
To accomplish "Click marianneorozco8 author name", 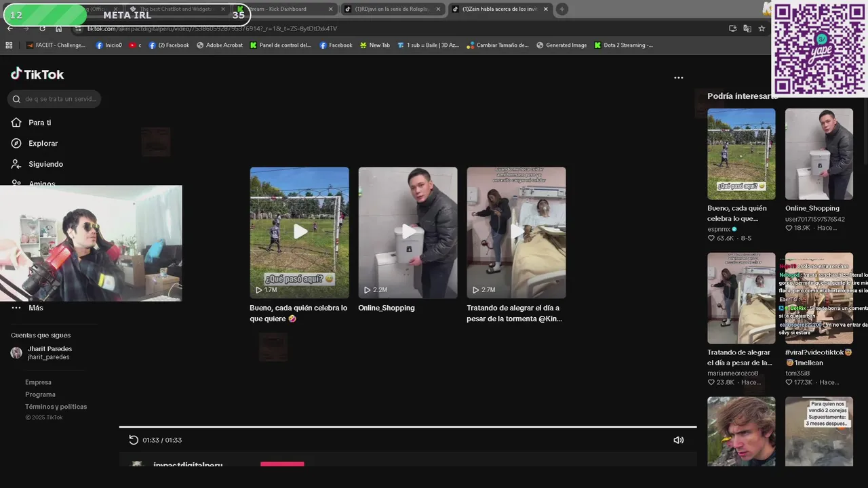I will [733, 373].
